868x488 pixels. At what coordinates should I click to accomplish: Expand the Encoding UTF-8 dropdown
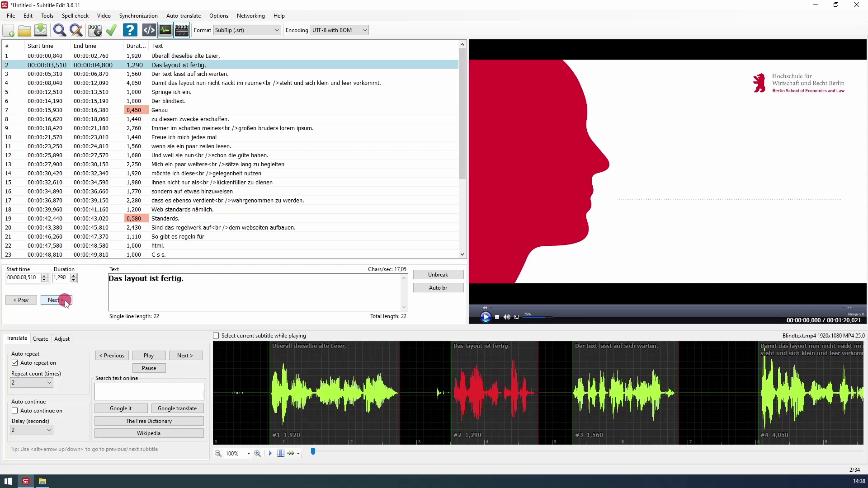pyautogui.click(x=339, y=30)
